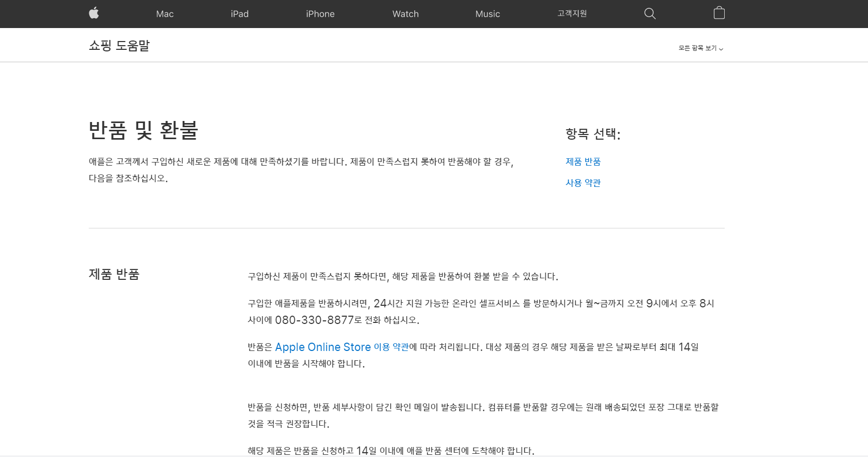Open the Mac menu item
Image resolution: width=868 pixels, height=460 pixels.
click(x=165, y=14)
